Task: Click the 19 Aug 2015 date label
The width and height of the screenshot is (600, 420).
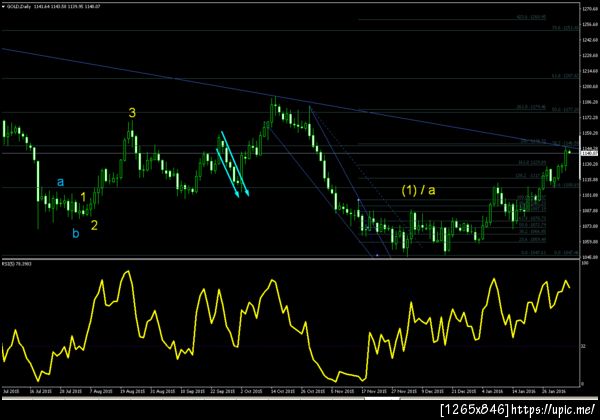Action: (132, 391)
